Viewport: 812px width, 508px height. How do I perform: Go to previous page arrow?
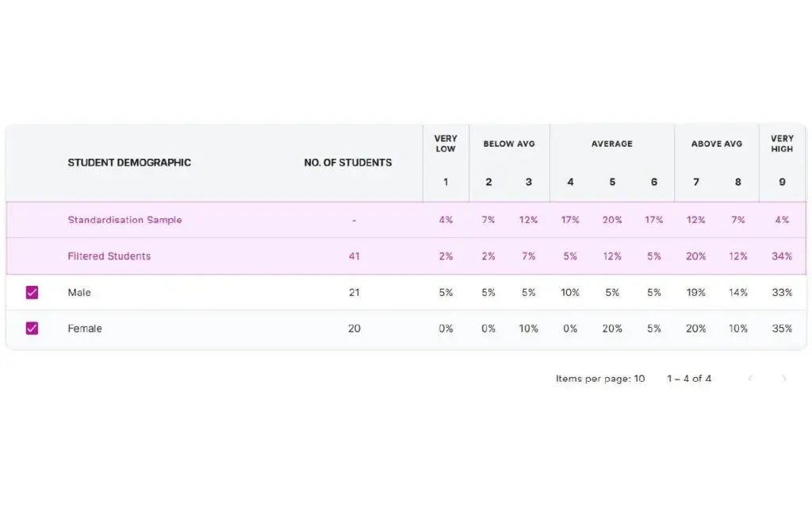(750, 379)
